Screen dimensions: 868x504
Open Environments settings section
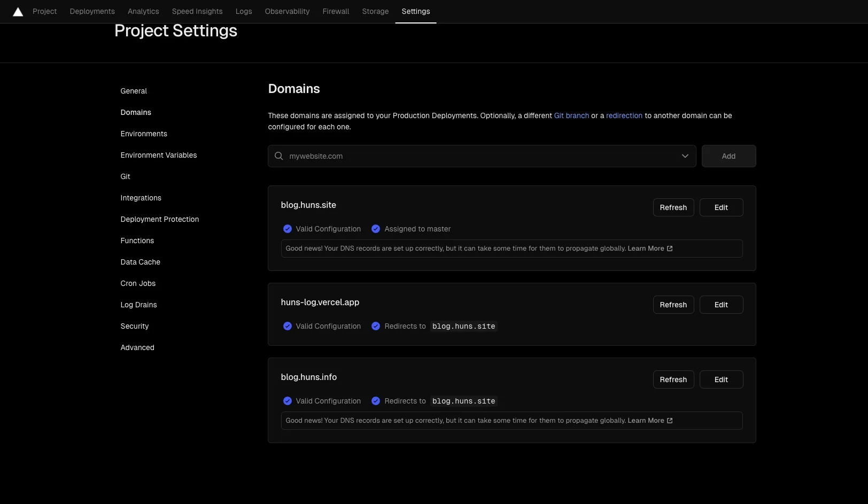click(144, 134)
